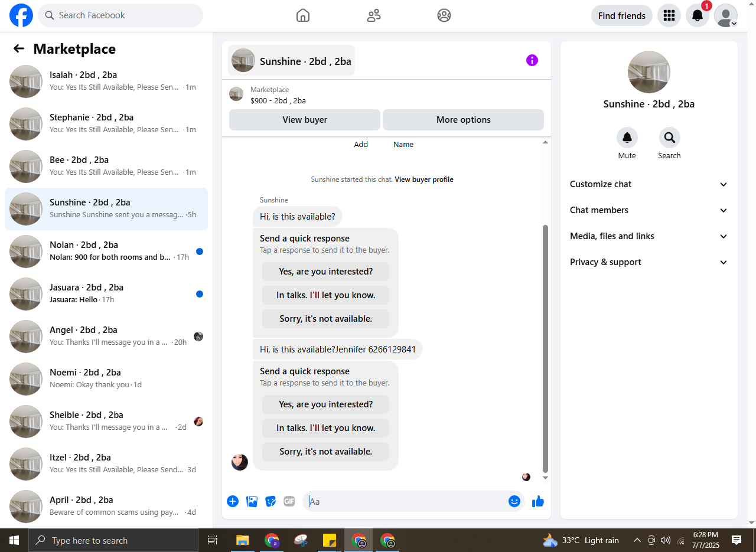Click the More options button
Image resolution: width=756 pixels, height=552 pixels.
pos(464,120)
